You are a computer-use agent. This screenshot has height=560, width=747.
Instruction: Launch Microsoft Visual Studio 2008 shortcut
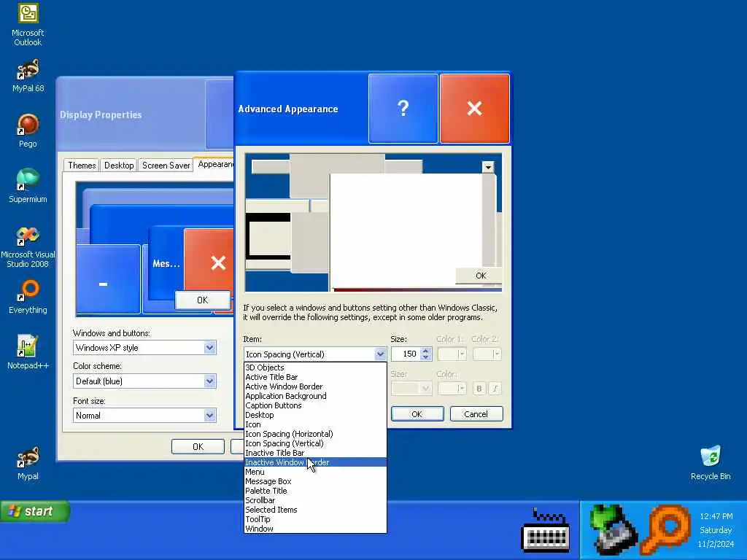(28, 248)
